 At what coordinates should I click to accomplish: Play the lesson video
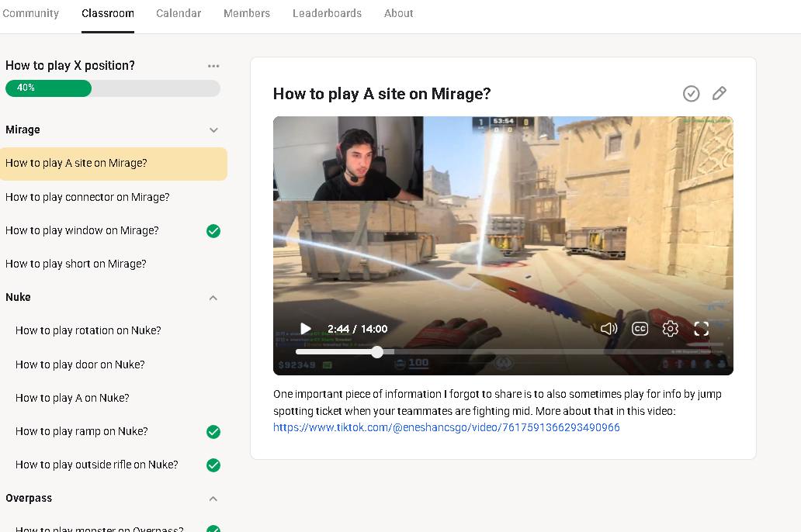click(306, 329)
